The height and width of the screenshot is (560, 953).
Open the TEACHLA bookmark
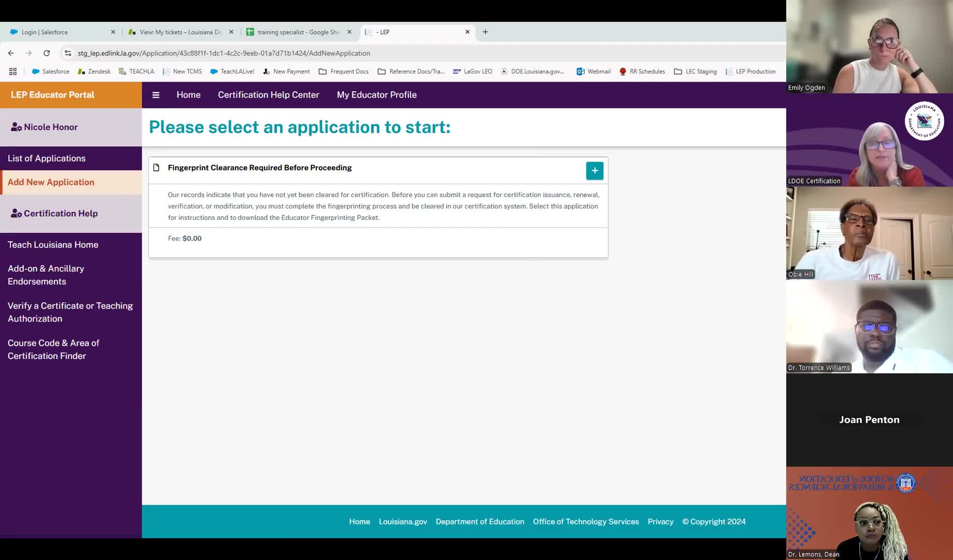pos(136,72)
